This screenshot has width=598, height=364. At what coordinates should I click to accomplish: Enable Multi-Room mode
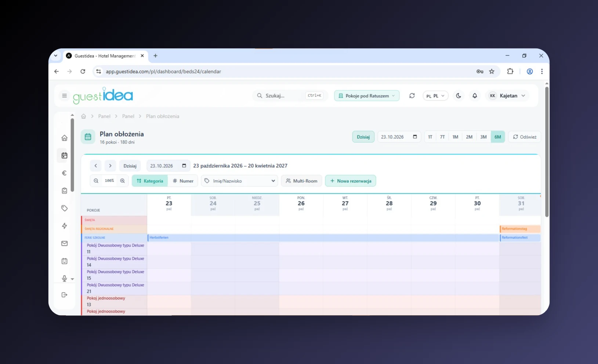pyautogui.click(x=301, y=181)
